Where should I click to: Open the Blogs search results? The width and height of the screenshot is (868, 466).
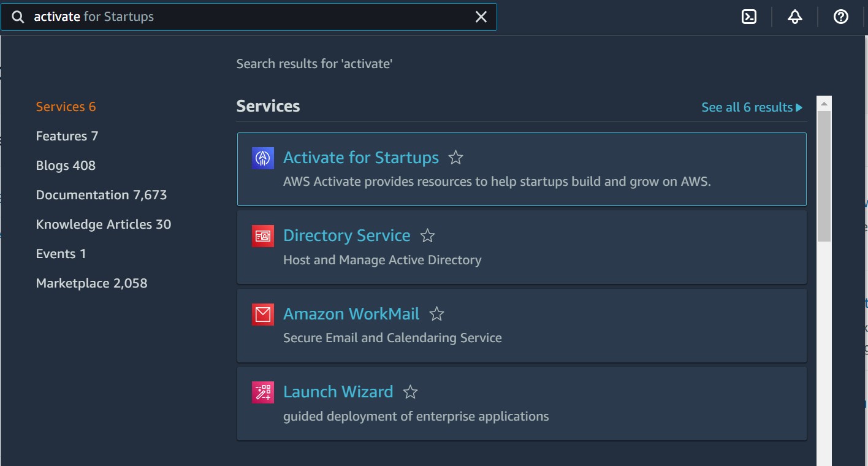[66, 165]
